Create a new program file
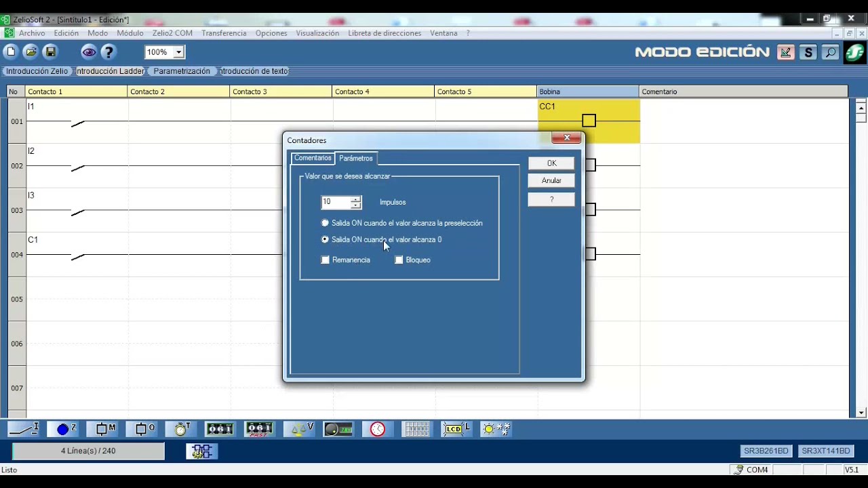 pos(11,52)
